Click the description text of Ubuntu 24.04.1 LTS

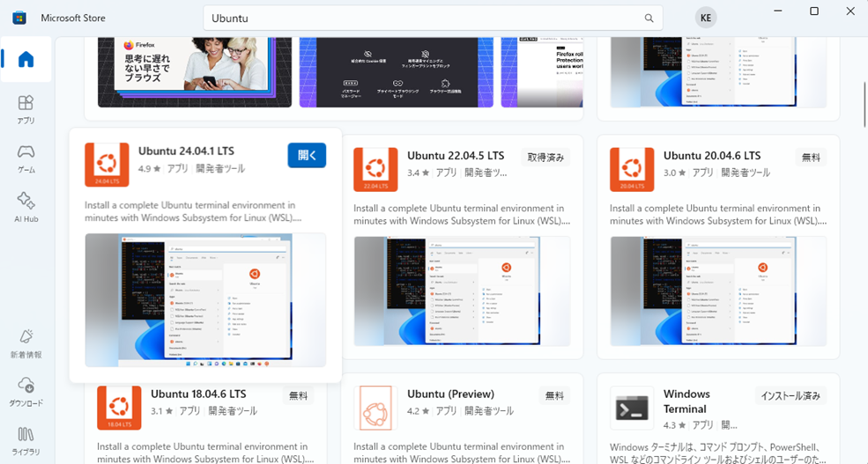(193, 211)
